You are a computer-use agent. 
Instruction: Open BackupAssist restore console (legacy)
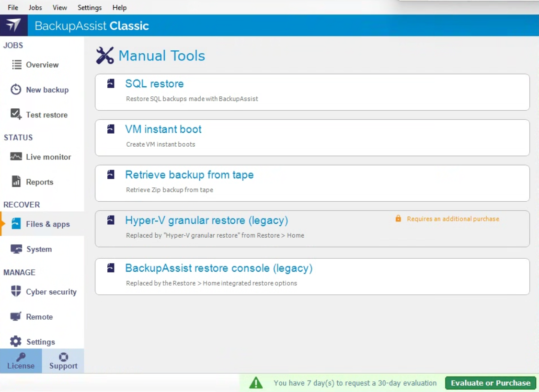[x=218, y=268]
